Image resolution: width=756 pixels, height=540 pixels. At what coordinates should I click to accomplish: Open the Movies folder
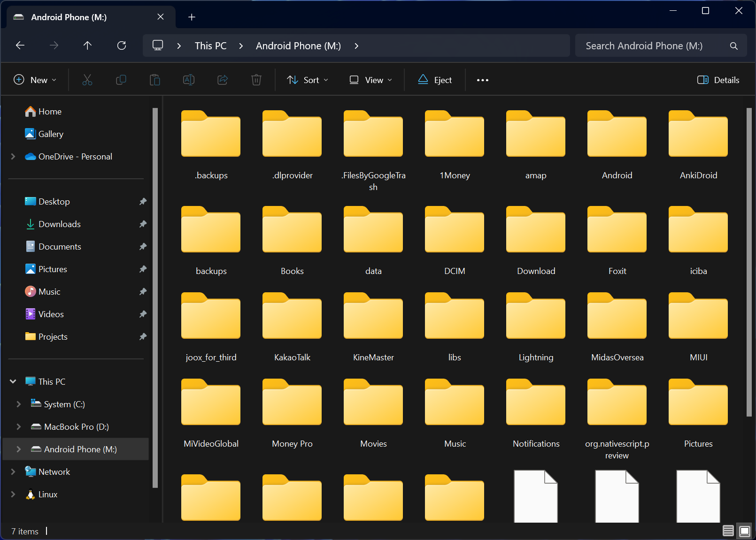coord(373,413)
